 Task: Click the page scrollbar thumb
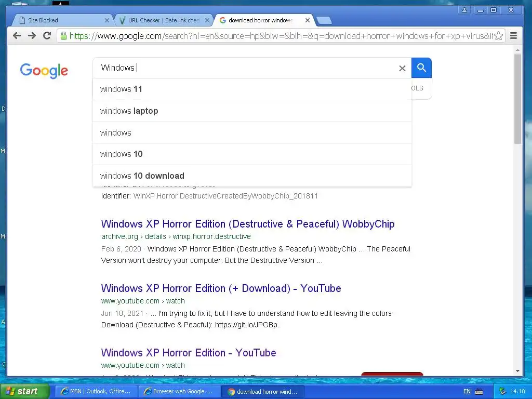[517, 99]
